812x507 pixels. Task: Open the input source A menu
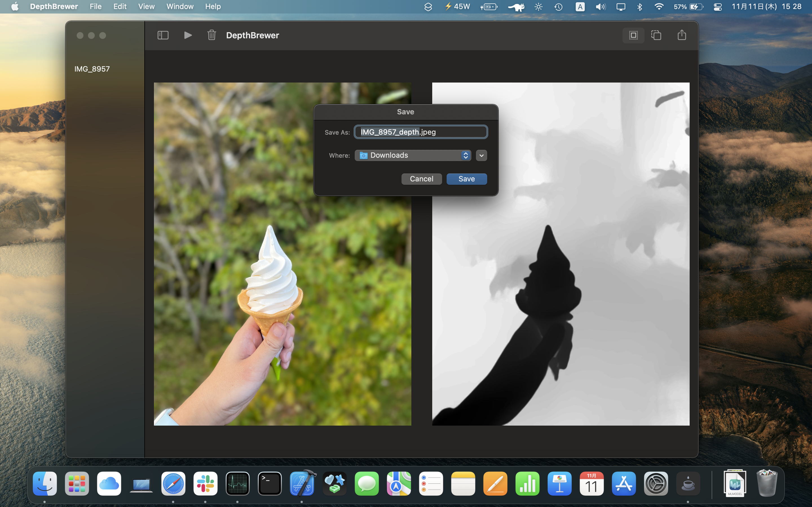[580, 7]
